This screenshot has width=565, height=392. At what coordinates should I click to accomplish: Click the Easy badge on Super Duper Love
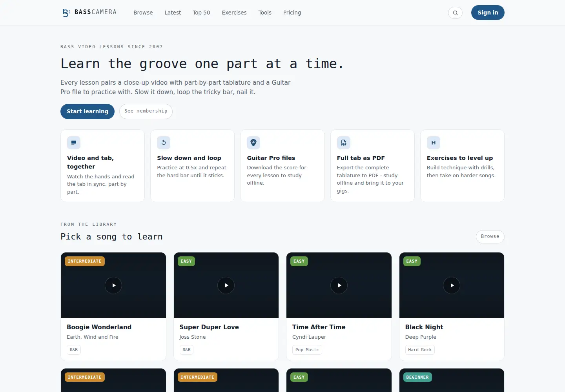pos(186,261)
